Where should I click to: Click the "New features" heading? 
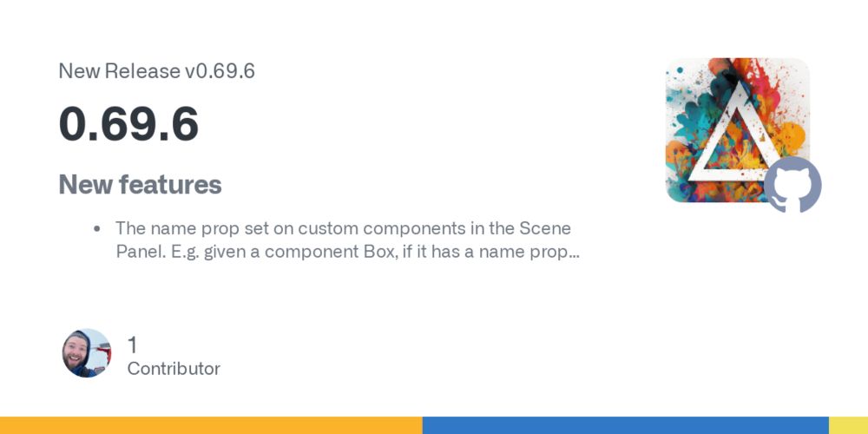(140, 184)
